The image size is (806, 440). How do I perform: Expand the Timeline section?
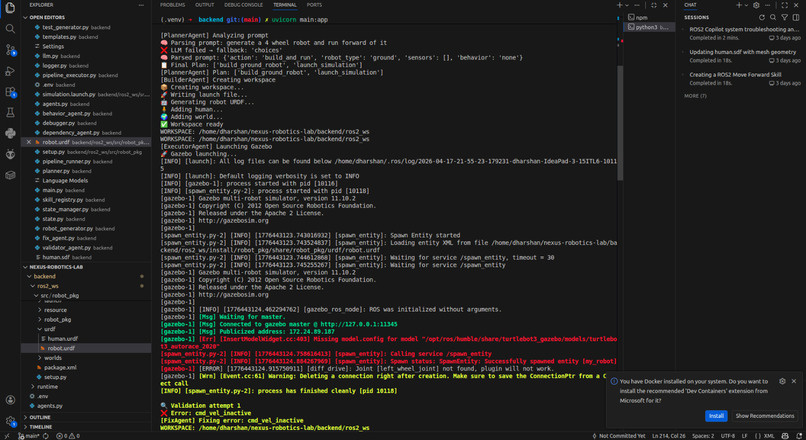coord(86,427)
